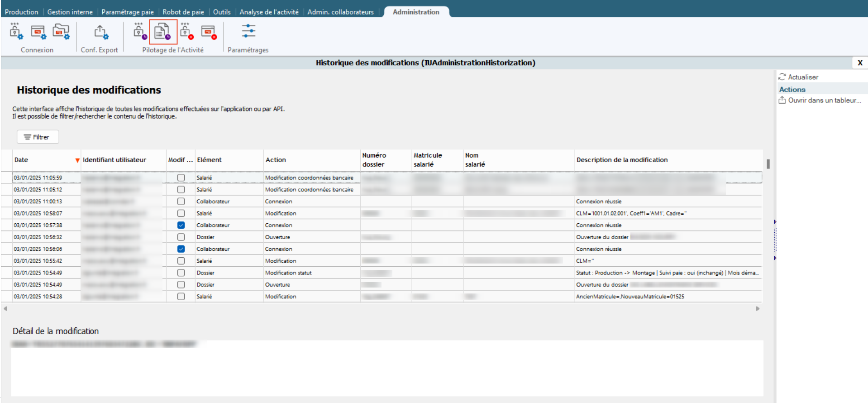Click the padlock with blue gear icon
This screenshot has width=868, height=403.
pos(16,32)
